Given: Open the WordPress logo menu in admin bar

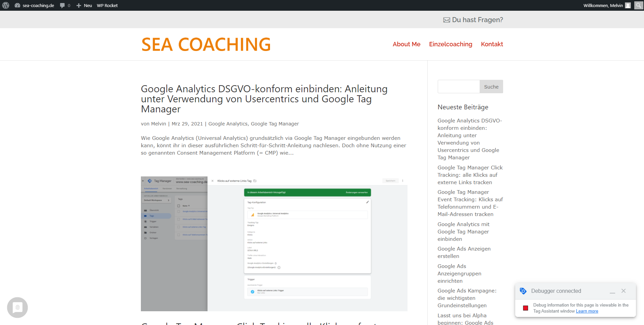Looking at the screenshot, I should click(6, 5).
